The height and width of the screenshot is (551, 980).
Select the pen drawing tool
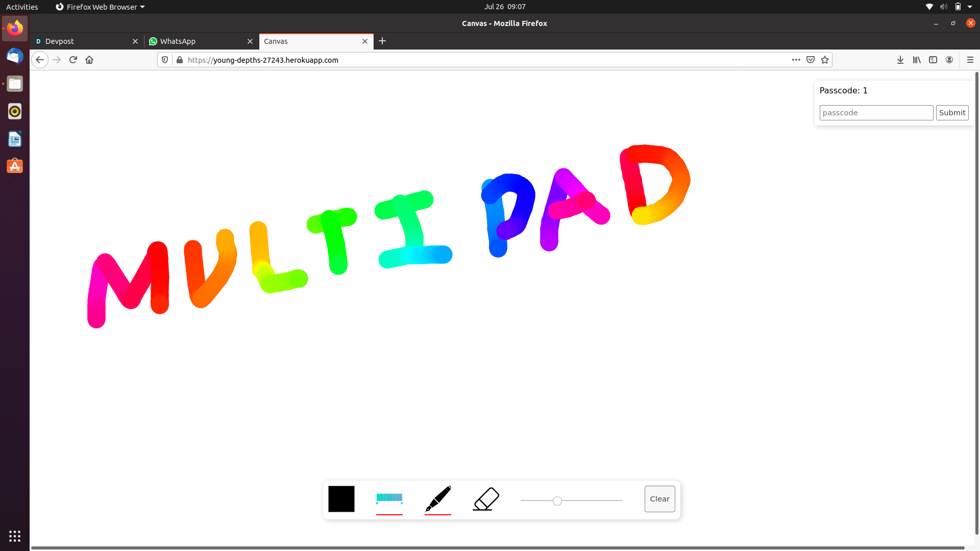(438, 498)
